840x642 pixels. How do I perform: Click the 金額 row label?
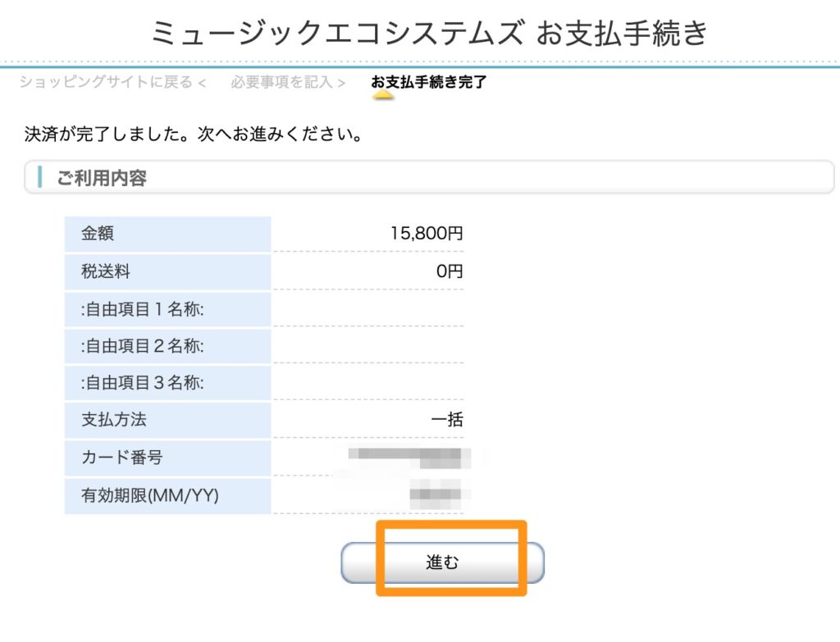(x=98, y=234)
